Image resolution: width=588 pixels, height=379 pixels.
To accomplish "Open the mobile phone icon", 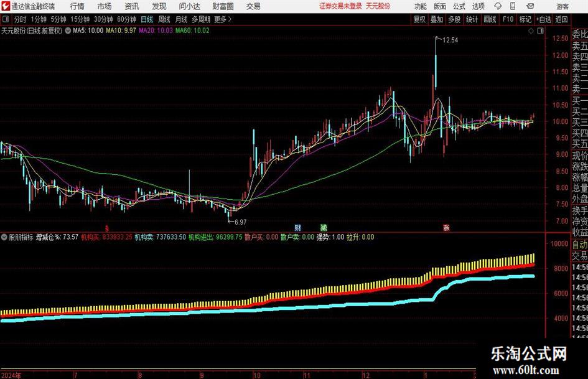I will click(x=513, y=6).
